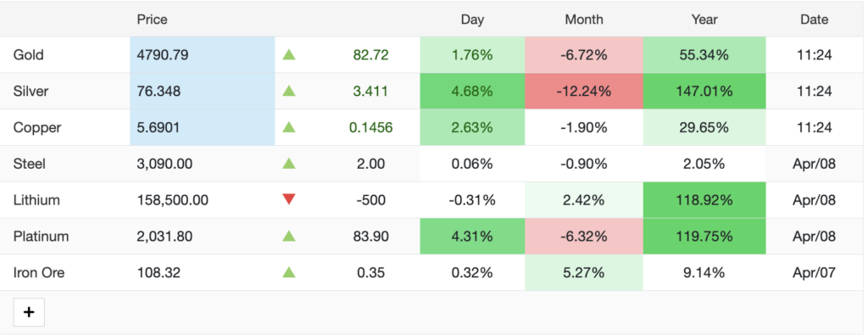Viewport: 868px width, 335px height.
Task: Open the Platinum commodity link
Action: (x=41, y=237)
